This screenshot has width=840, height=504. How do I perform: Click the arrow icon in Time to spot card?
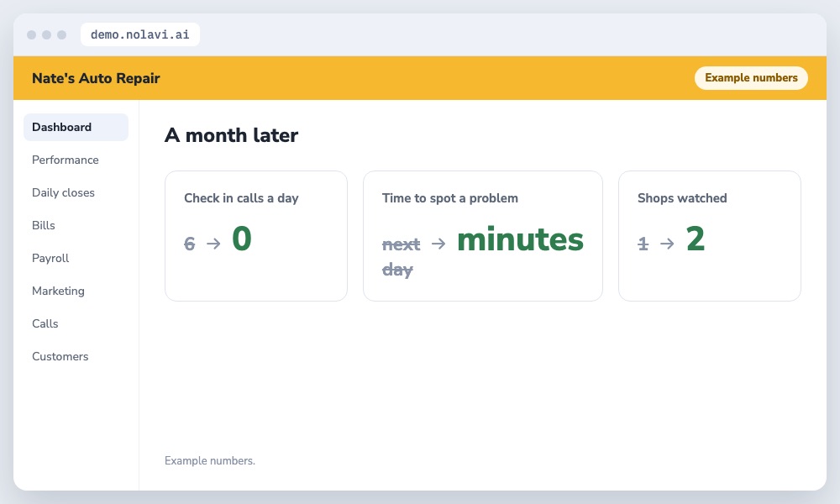coord(438,244)
